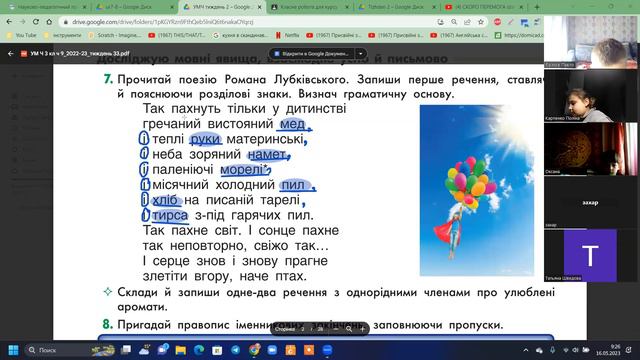Expand the open-with dropdown arrow
Screen dimensions: 640x360
[x=360, y=53]
